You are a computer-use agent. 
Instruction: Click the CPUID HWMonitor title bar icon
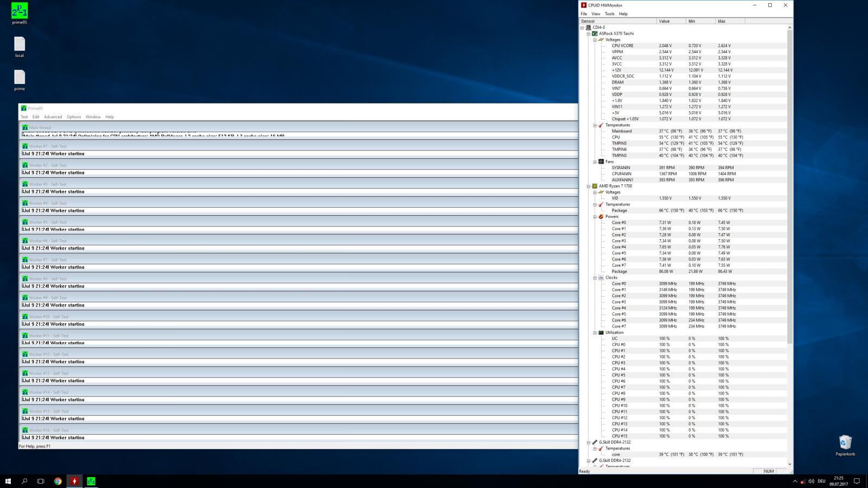click(x=584, y=5)
